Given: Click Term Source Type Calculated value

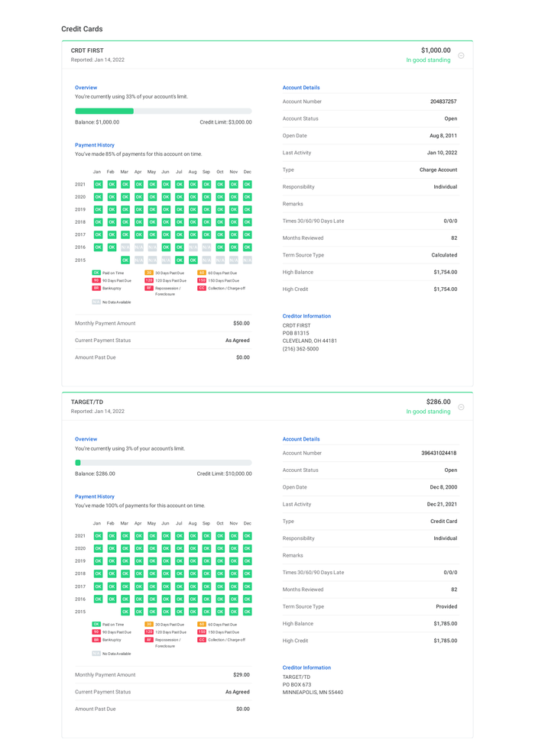Looking at the screenshot, I should (444, 256).
